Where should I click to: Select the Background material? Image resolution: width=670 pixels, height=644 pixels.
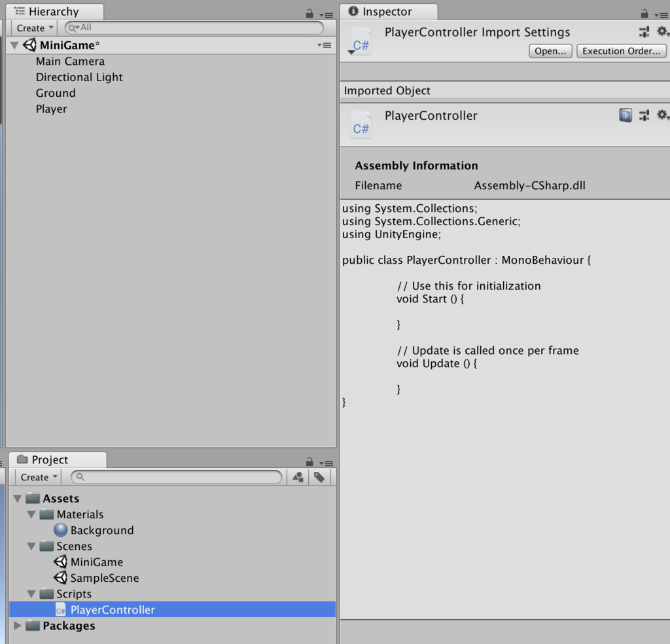click(101, 530)
